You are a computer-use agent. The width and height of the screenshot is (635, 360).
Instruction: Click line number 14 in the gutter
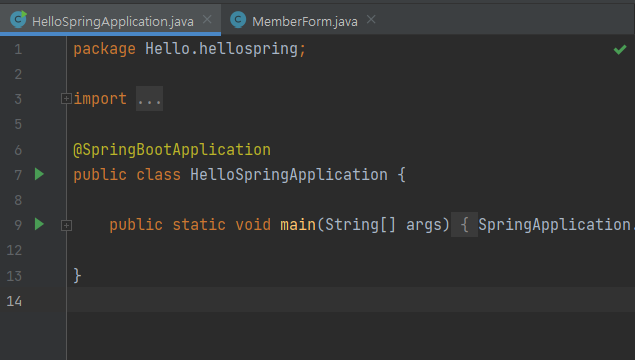tap(14, 301)
